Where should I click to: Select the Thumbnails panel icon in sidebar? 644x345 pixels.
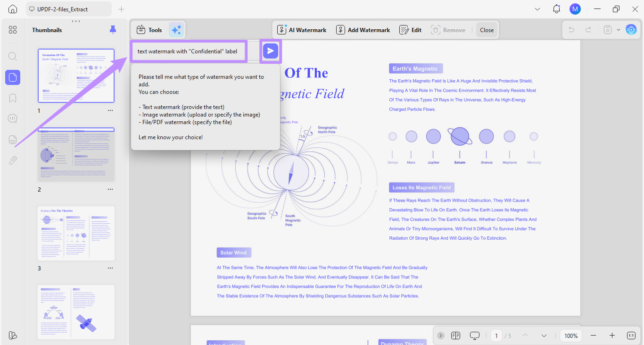[13, 77]
